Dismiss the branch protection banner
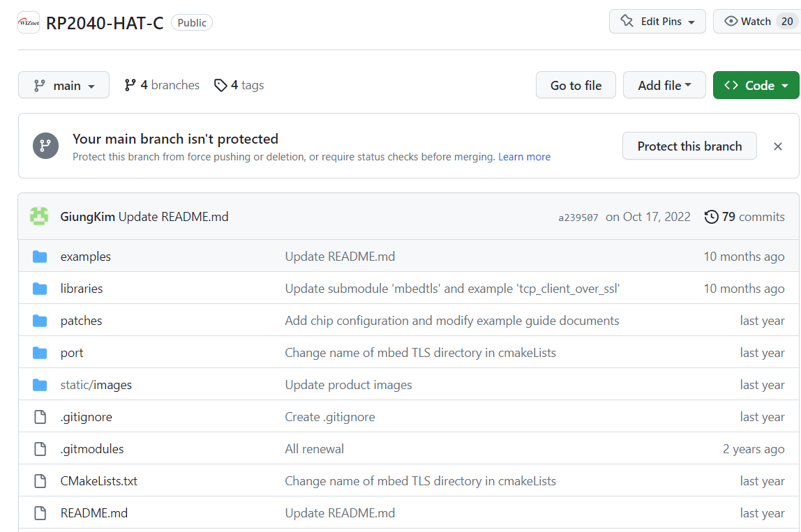Screen dimensions: 801x532 point(777,146)
